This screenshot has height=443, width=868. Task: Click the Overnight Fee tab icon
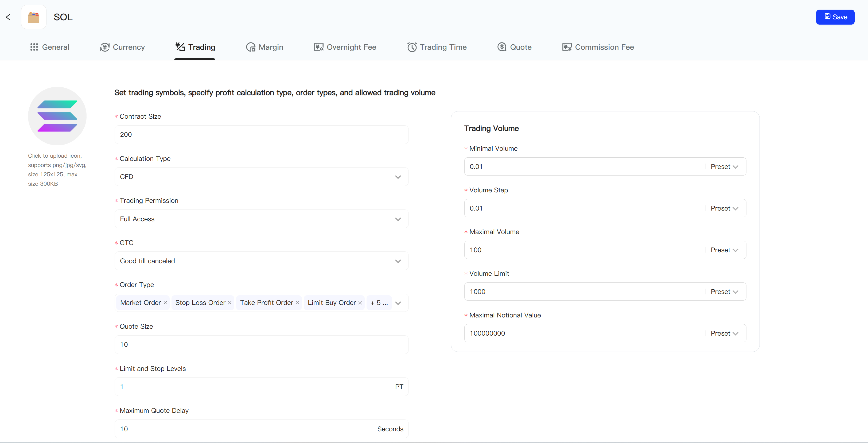(319, 47)
